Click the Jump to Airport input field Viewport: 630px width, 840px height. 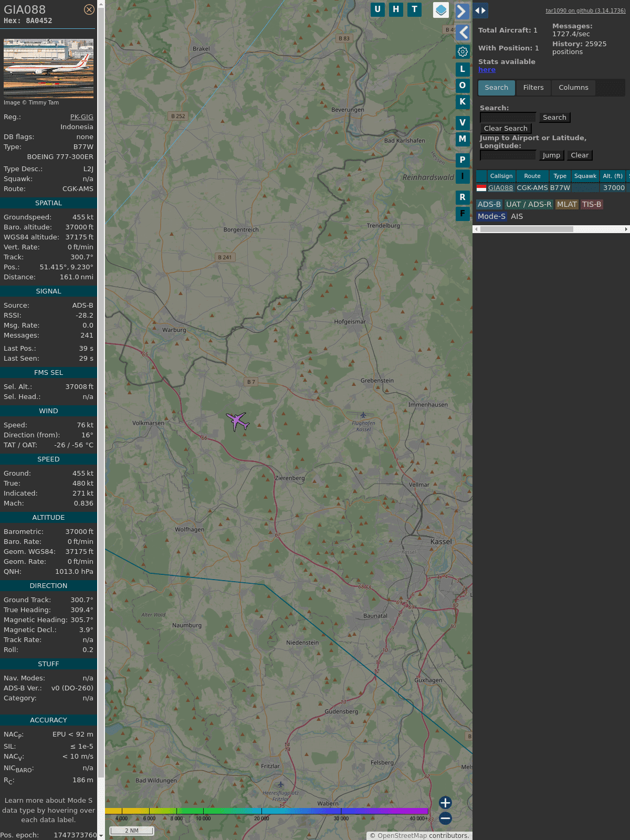tap(508, 155)
